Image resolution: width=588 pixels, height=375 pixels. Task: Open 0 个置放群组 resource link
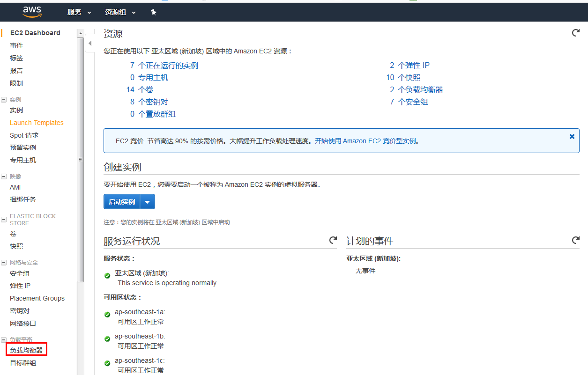point(153,114)
